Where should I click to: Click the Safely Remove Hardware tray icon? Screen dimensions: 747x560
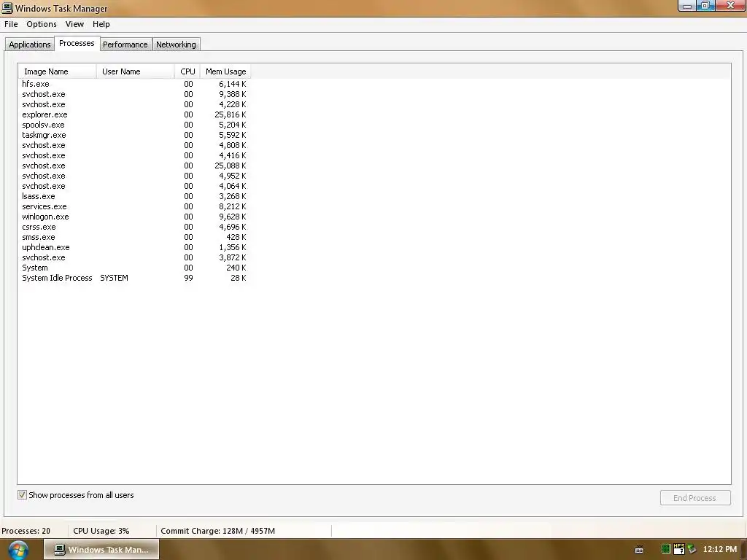(x=692, y=550)
